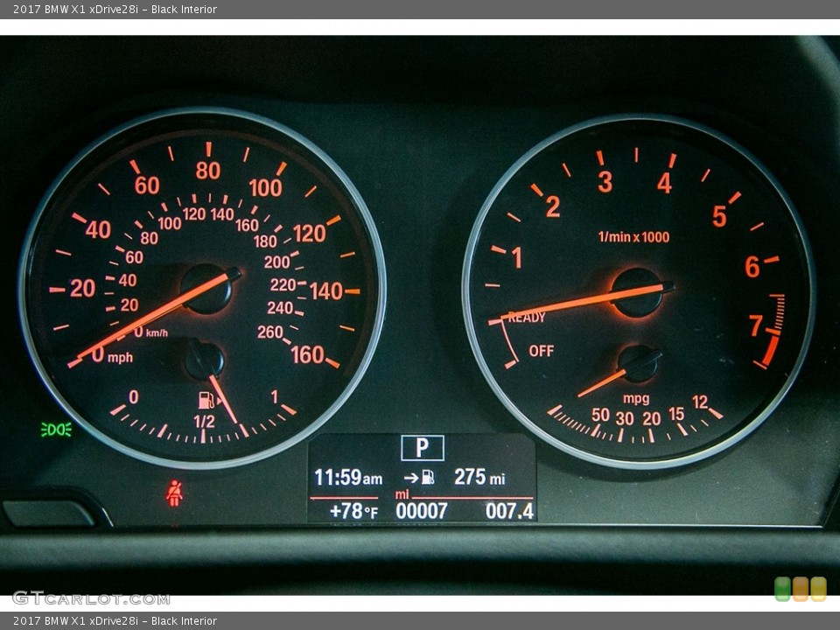Click the P gear indicator box

click(x=422, y=448)
